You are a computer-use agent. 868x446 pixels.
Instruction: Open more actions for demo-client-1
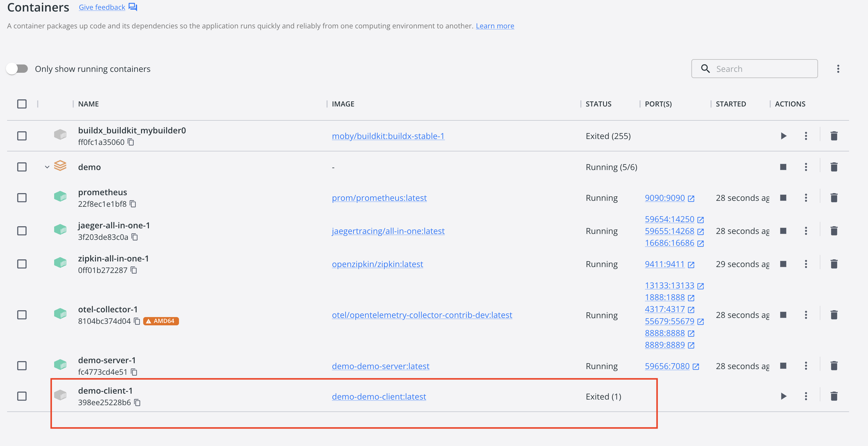[x=806, y=396]
